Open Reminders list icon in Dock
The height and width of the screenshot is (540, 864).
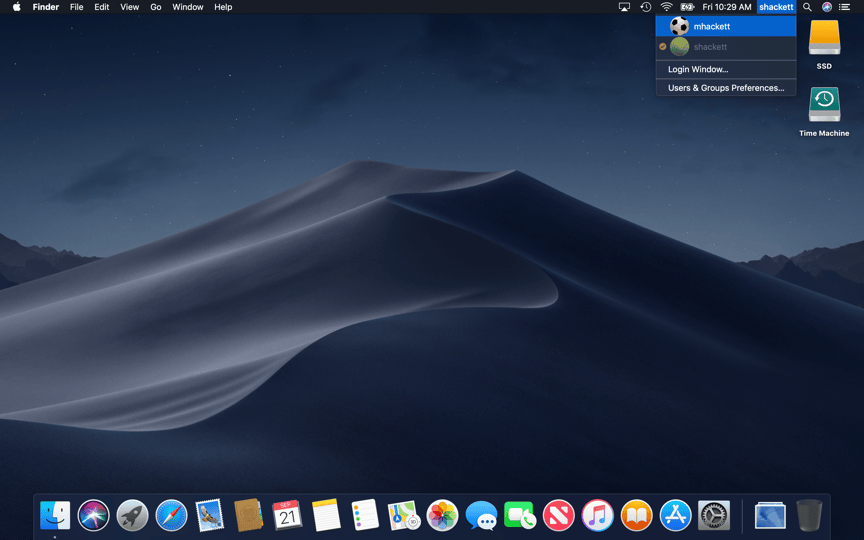[x=365, y=515]
